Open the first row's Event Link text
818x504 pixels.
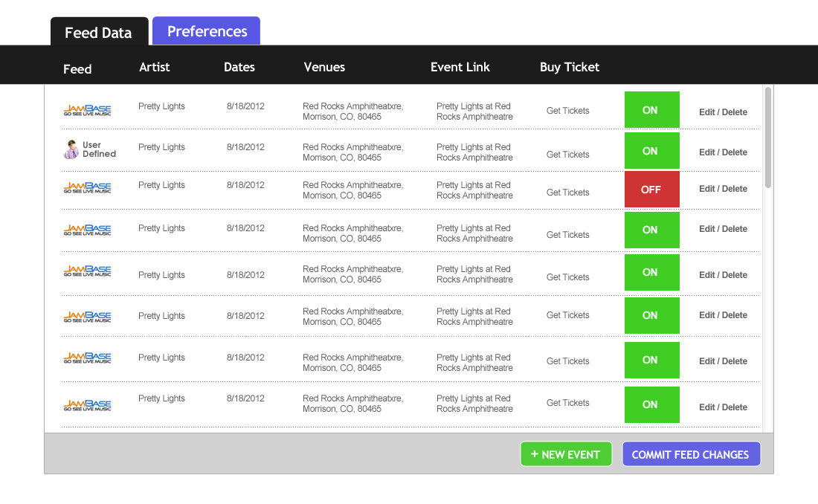[x=474, y=112]
